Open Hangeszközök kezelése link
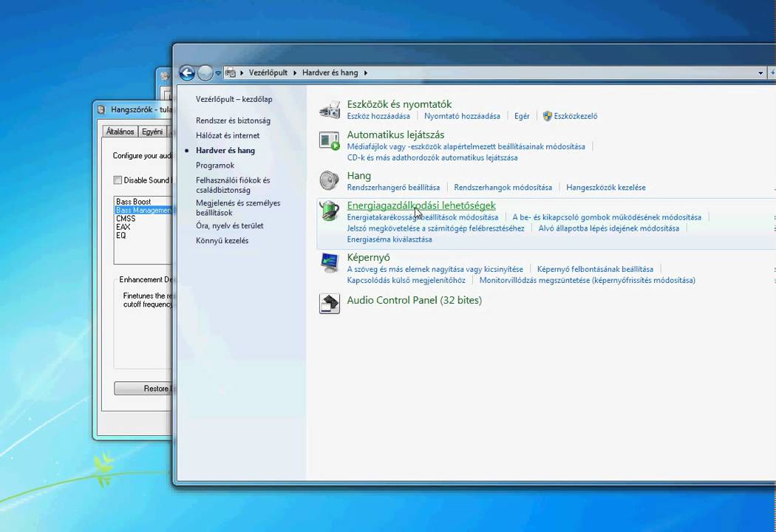 point(606,188)
